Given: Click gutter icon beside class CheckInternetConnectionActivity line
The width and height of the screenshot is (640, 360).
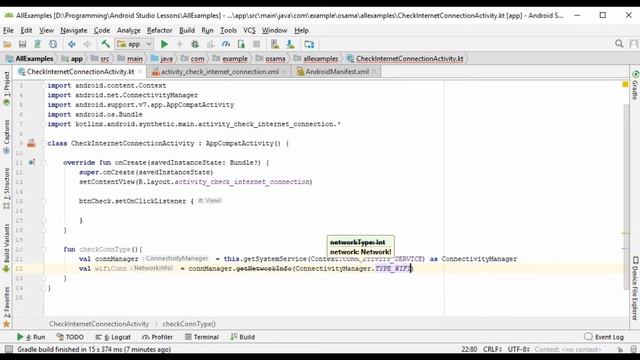Looking at the screenshot, I should [x=31, y=143].
